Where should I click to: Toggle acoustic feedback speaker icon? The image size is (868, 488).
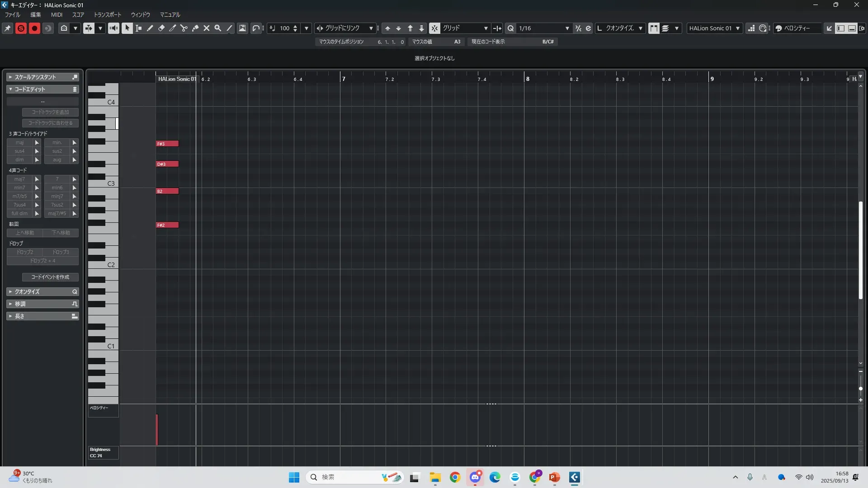click(113, 28)
